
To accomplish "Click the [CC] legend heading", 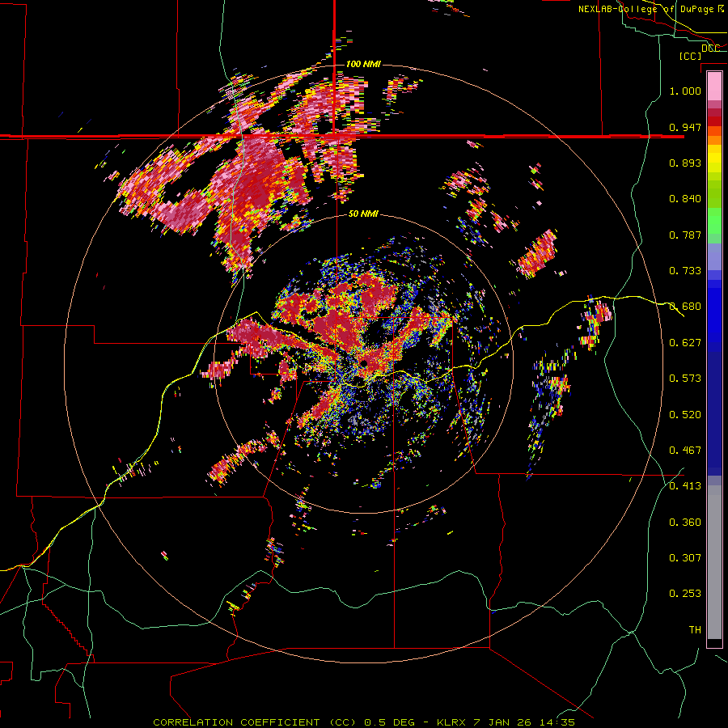I will pos(691,56).
